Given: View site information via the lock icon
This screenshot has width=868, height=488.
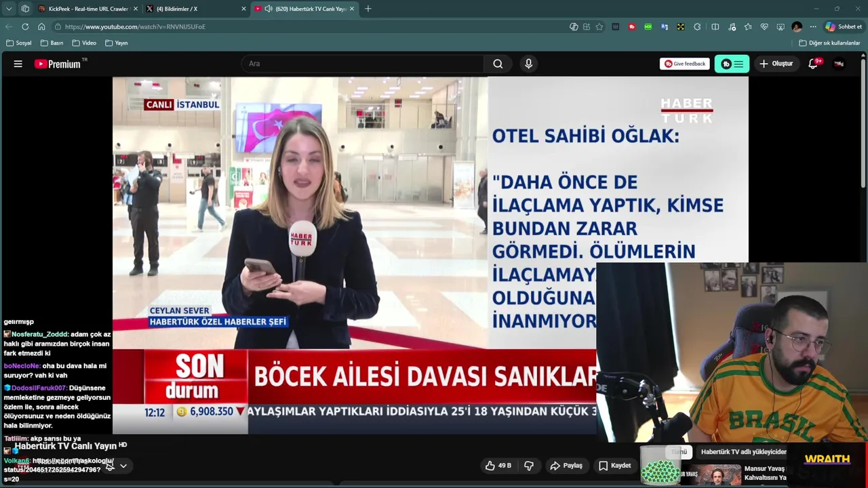Looking at the screenshot, I should tap(58, 26).
